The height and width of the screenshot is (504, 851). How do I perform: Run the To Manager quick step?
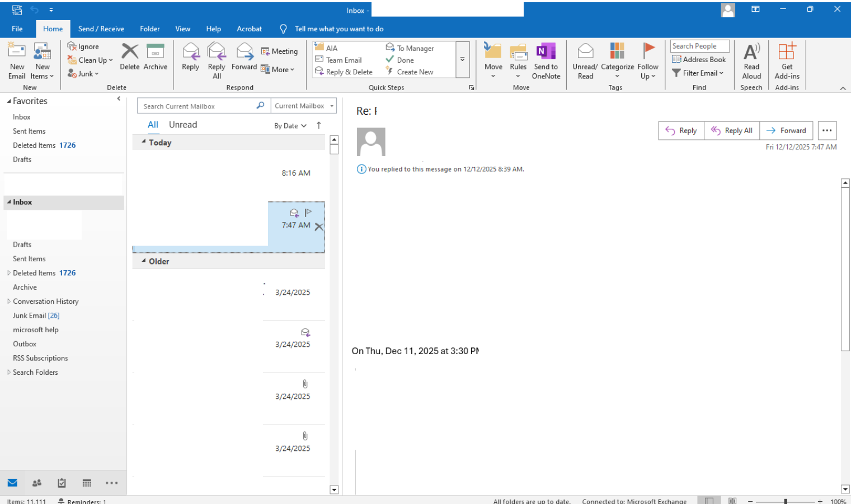[410, 48]
